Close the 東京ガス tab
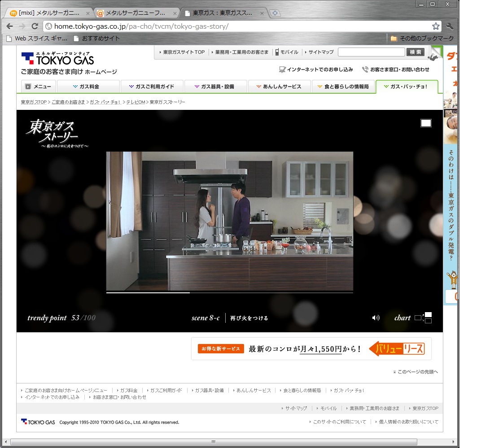The image size is (481, 448). (262, 13)
